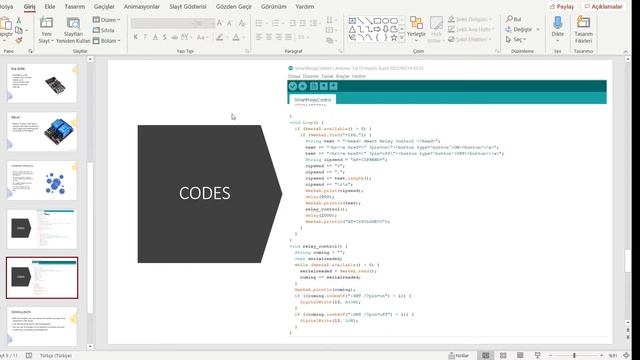Viewport: 640px width, 360px height.
Task: Collapse the ribbon with chevron arrow
Action: point(626,51)
